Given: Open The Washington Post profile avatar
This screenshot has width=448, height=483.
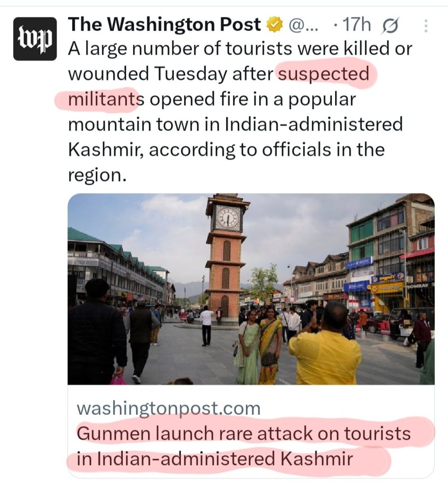Looking at the screenshot, I should pyautogui.click(x=35, y=39).
